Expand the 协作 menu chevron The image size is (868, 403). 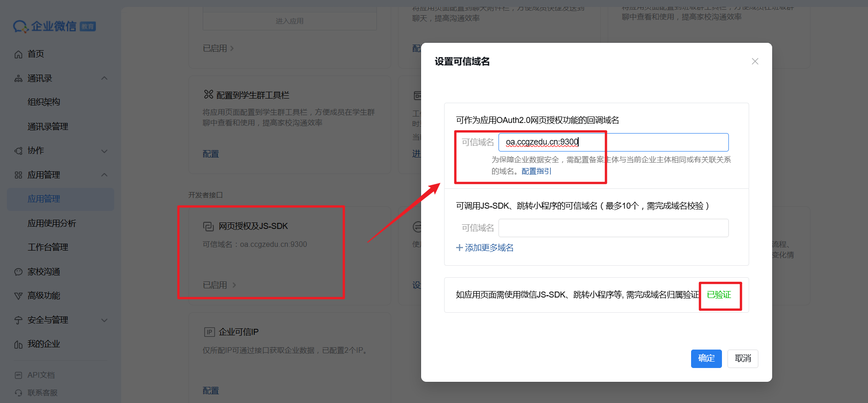105,151
